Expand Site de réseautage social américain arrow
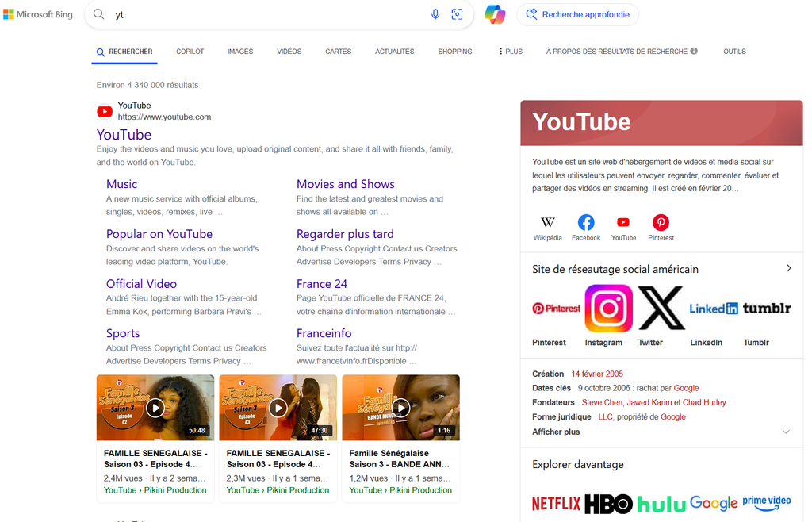The width and height of the screenshot is (812, 522). tap(789, 268)
